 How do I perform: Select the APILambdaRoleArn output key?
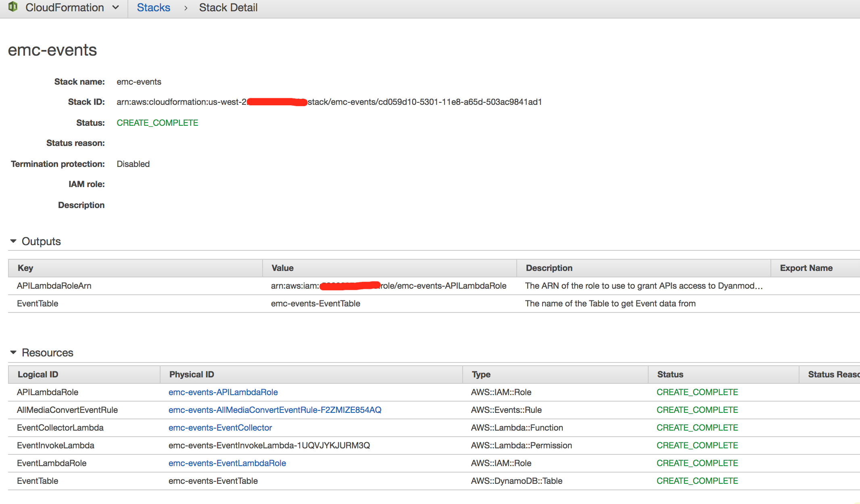click(x=54, y=286)
